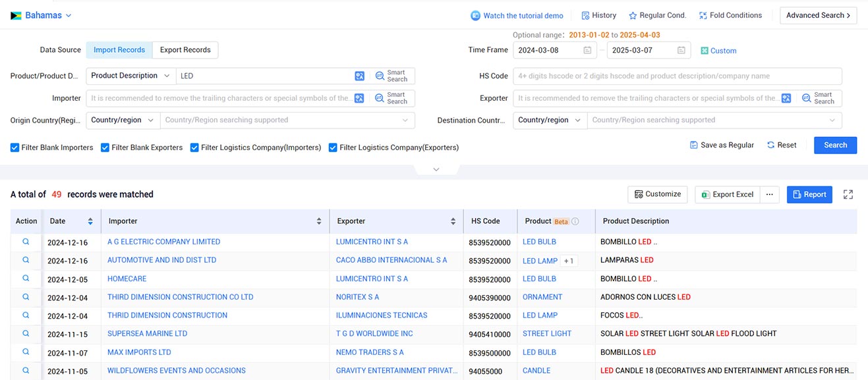Click the blue Report button
The height and width of the screenshot is (380, 868).
(809, 194)
